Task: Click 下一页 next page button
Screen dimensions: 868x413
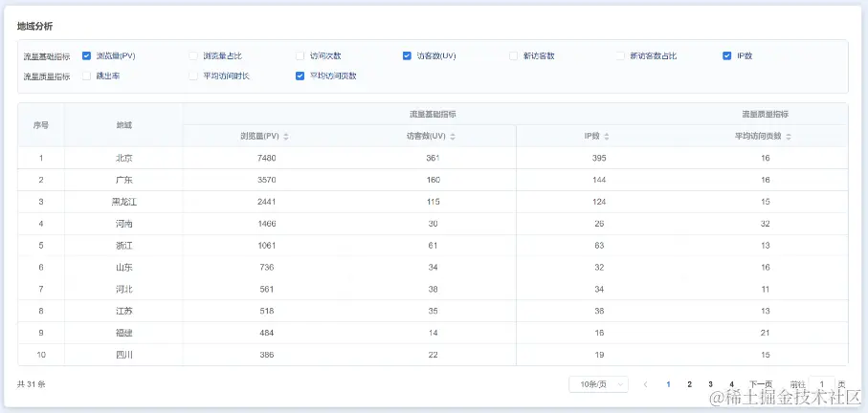Action: (x=761, y=384)
